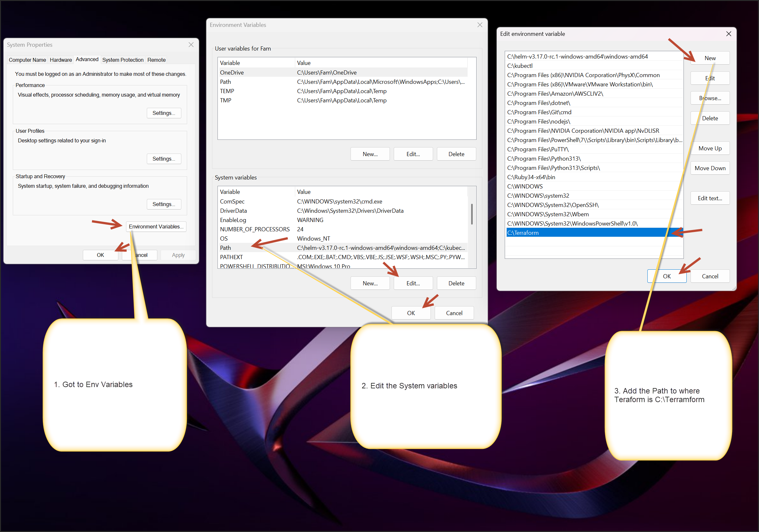The height and width of the screenshot is (532, 759).
Task: Select the Hardware tab
Action: [61, 60]
